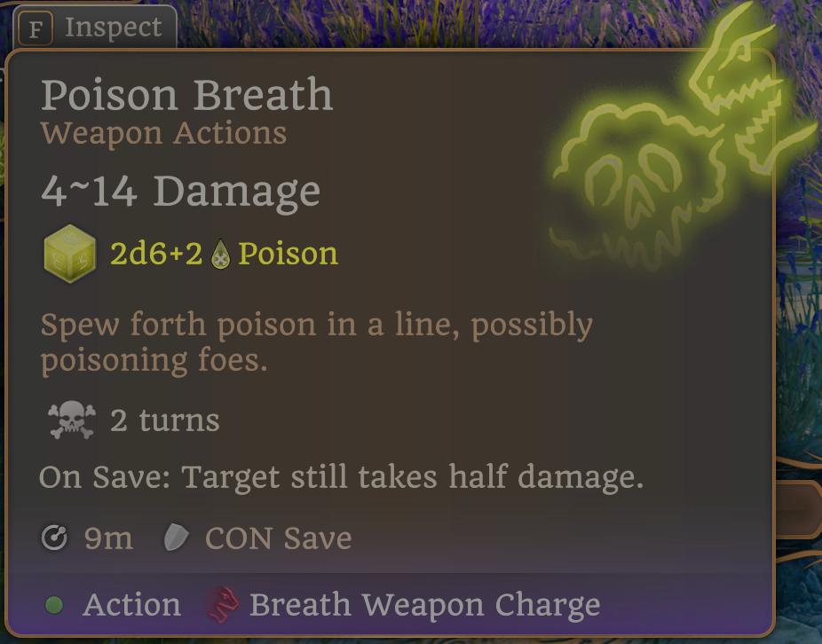Click the Poison Breath title text
Image resolution: width=822 pixels, height=644 pixels.
[186, 95]
